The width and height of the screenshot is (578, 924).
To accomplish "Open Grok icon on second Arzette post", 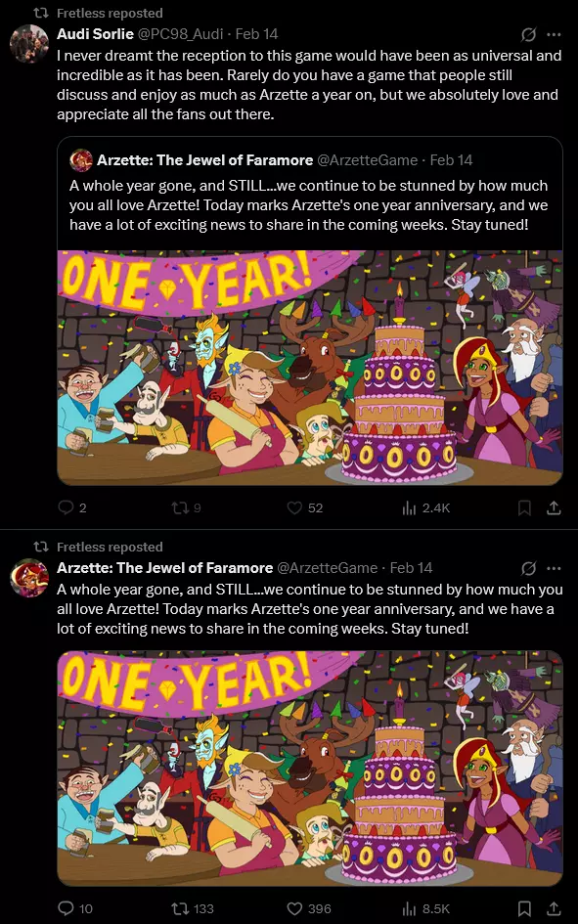I will tap(528, 569).
